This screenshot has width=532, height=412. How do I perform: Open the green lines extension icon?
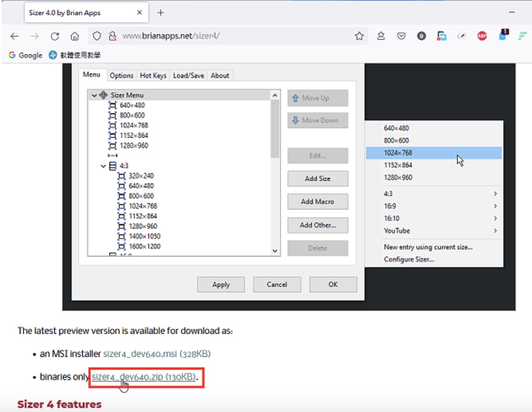tap(522, 36)
